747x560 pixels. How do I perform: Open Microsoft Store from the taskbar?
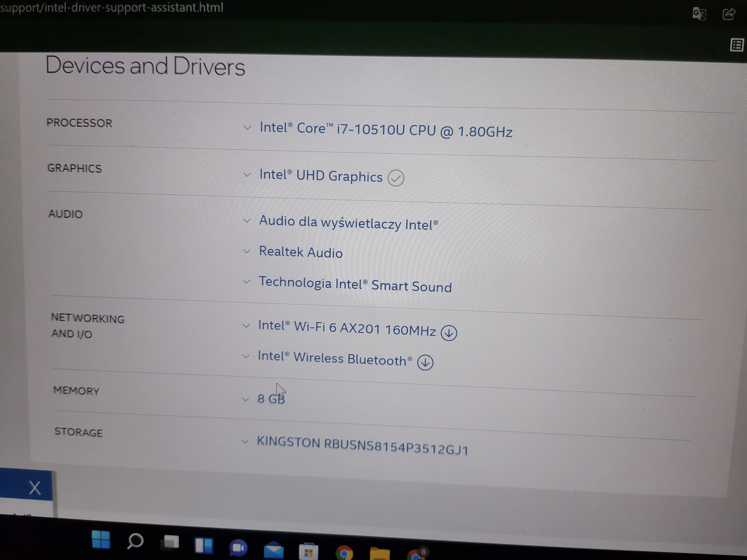coord(308,552)
